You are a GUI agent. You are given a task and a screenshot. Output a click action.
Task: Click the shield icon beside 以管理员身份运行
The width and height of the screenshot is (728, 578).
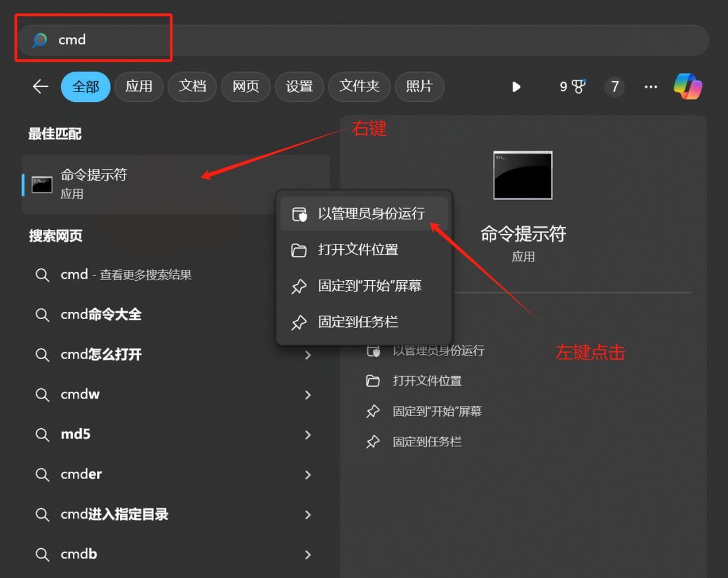[x=300, y=213]
